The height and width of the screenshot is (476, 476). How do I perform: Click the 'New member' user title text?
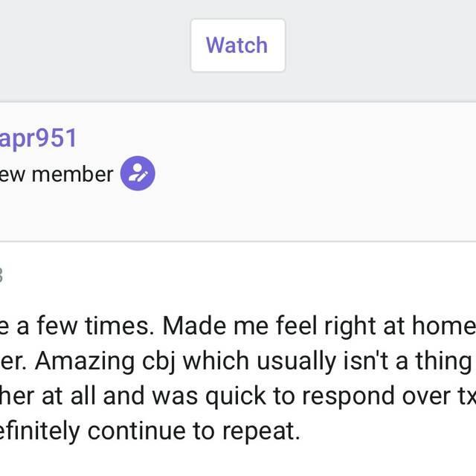click(x=57, y=175)
